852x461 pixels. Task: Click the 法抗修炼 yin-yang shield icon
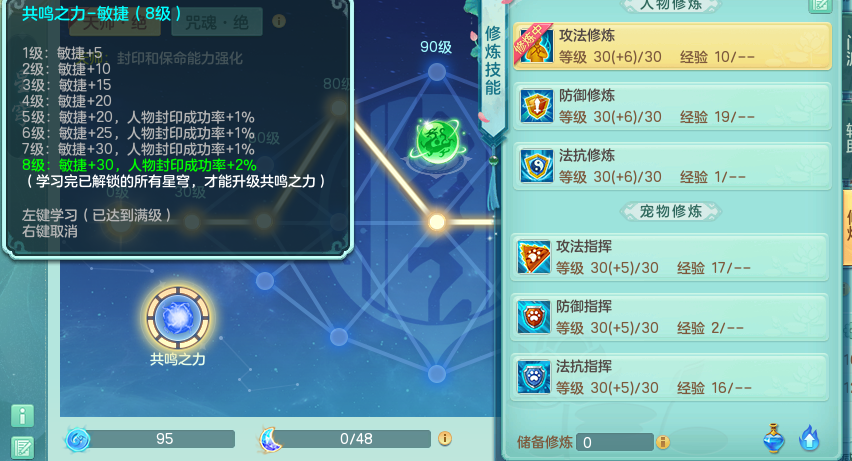coord(536,165)
